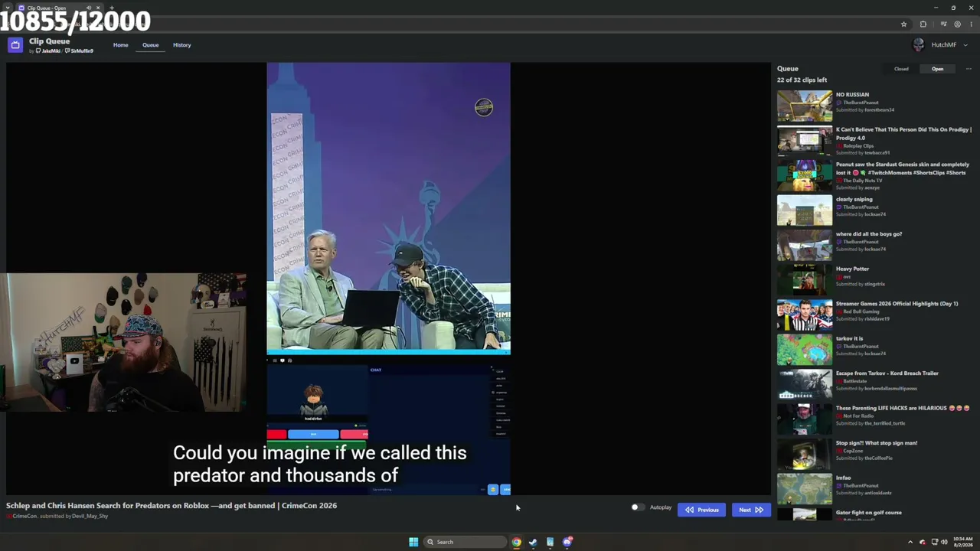Viewport: 980px width, 551px height.
Task: Open the browser tab search dropdown
Action: coord(7,8)
